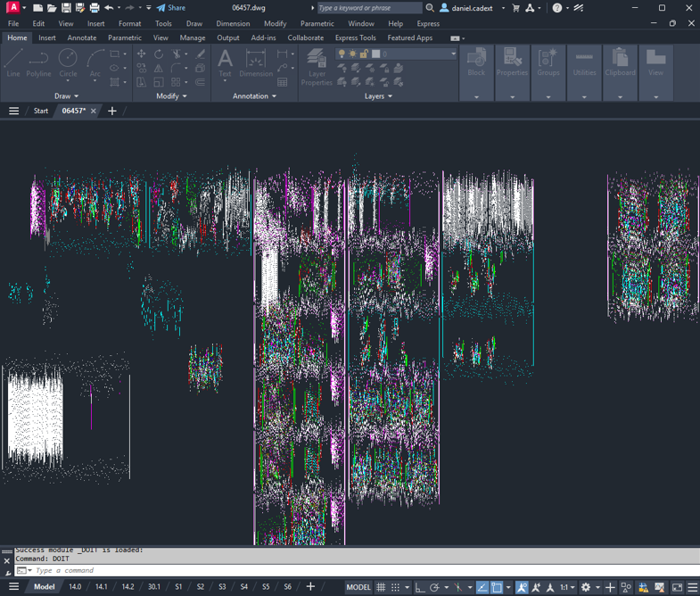Open the Start file tab
Viewport: 700px width, 596px height.
coord(41,111)
